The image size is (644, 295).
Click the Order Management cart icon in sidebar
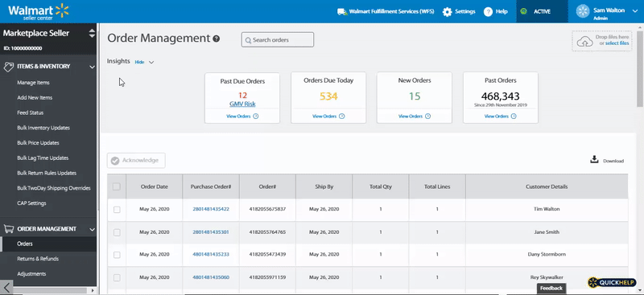tap(8, 228)
